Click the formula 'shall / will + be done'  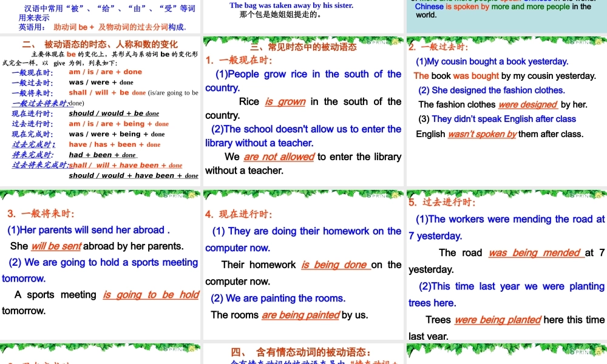pyautogui.click(x=107, y=93)
